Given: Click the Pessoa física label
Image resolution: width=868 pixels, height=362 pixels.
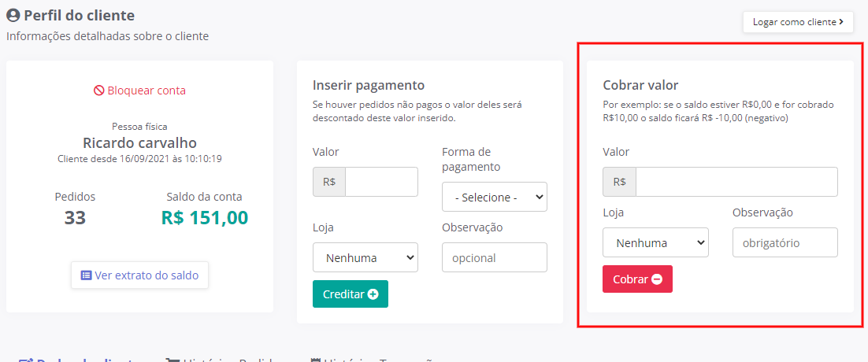Looking at the screenshot, I should coord(139,127).
